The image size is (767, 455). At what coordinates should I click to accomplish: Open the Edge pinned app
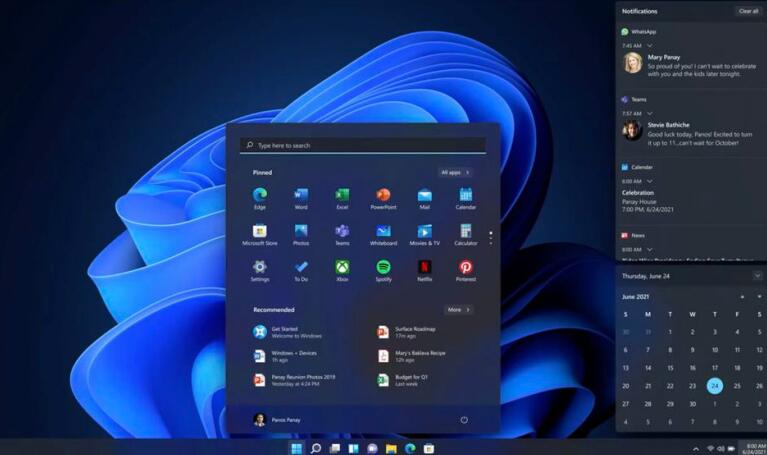coord(260,196)
